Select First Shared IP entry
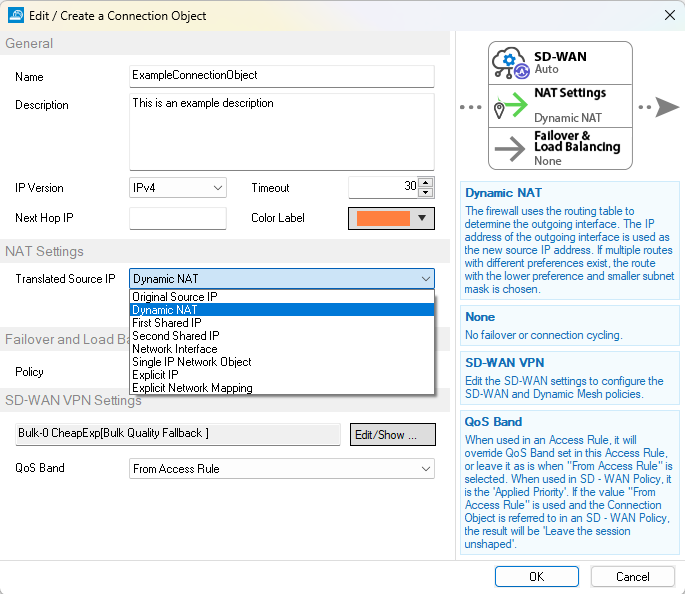Screen dimensions: 685x594 (282, 323)
